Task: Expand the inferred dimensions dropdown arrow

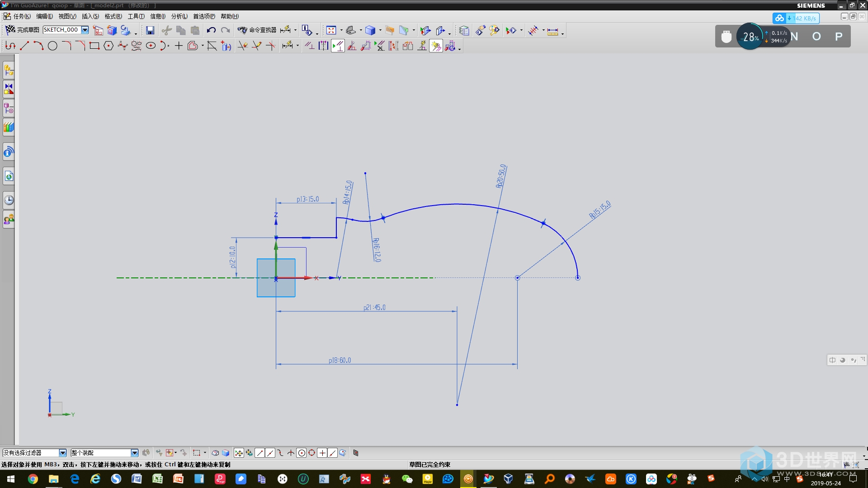Action: [297, 46]
